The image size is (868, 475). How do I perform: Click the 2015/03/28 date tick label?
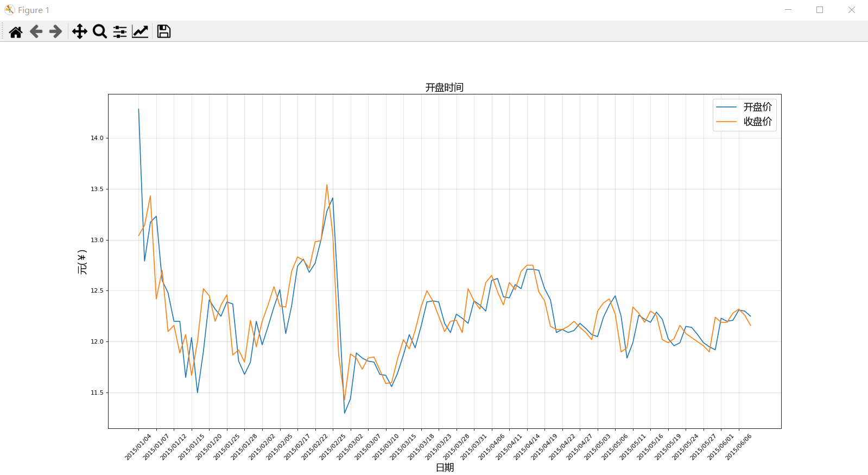(x=456, y=447)
